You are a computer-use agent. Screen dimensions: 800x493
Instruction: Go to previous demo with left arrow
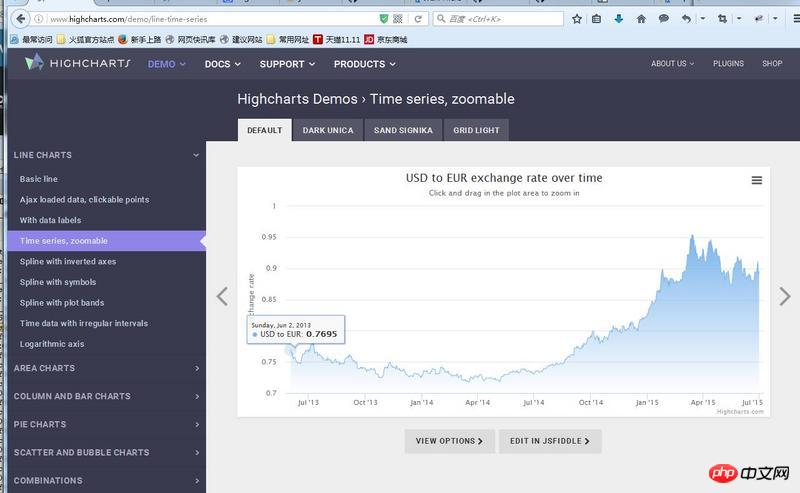point(222,296)
